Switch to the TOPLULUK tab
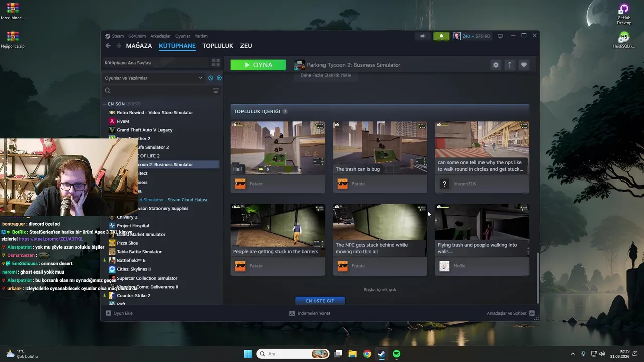The height and width of the screenshot is (362, 644). tap(218, 46)
